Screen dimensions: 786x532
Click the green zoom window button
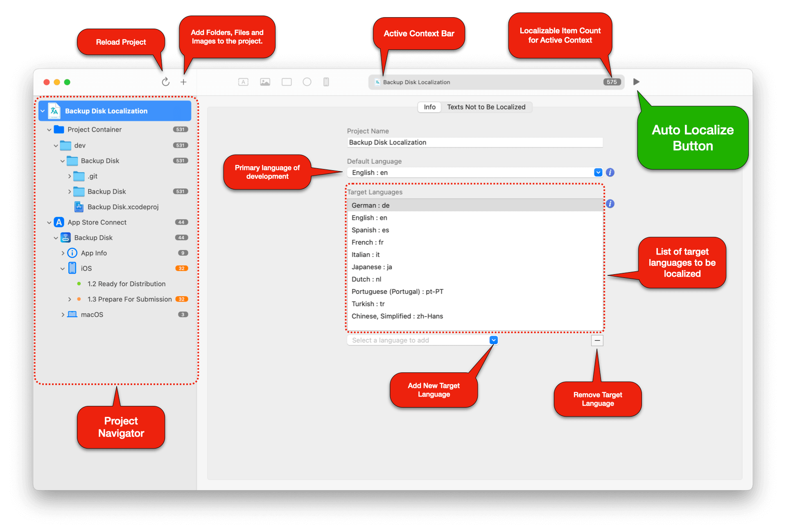coord(67,82)
